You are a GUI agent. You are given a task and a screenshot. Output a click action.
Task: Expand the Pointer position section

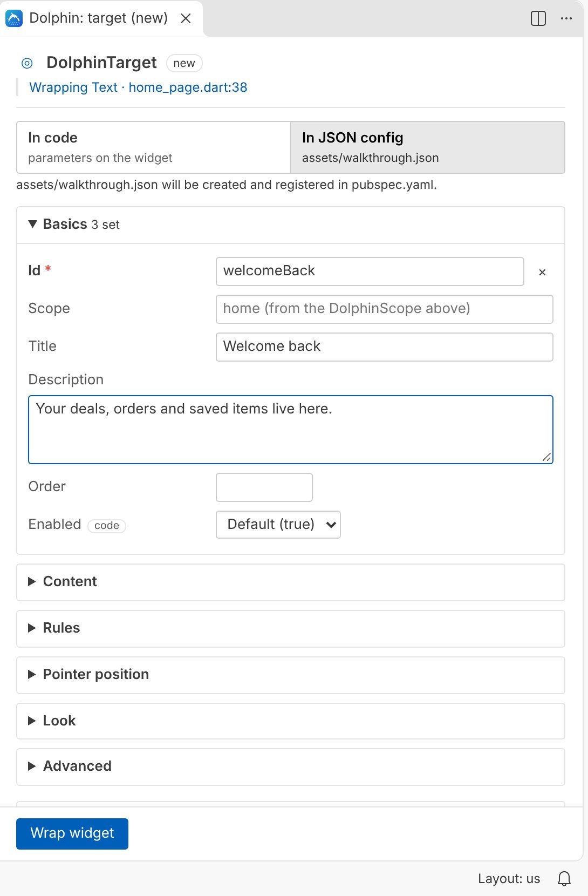click(291, 675)
